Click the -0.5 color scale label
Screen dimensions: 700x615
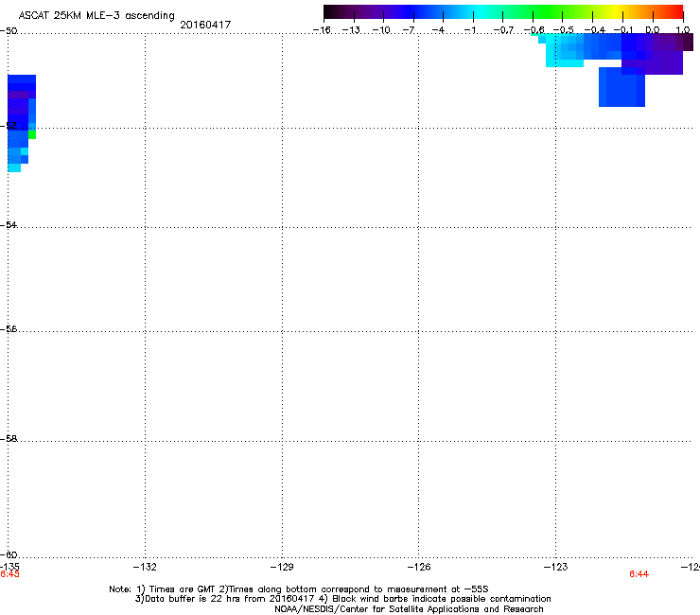[x=564, y=30]
